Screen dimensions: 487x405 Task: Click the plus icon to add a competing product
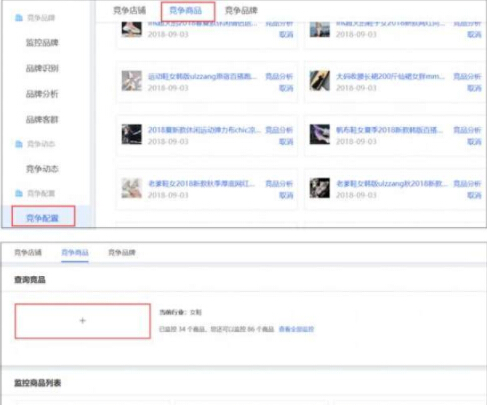83,321
